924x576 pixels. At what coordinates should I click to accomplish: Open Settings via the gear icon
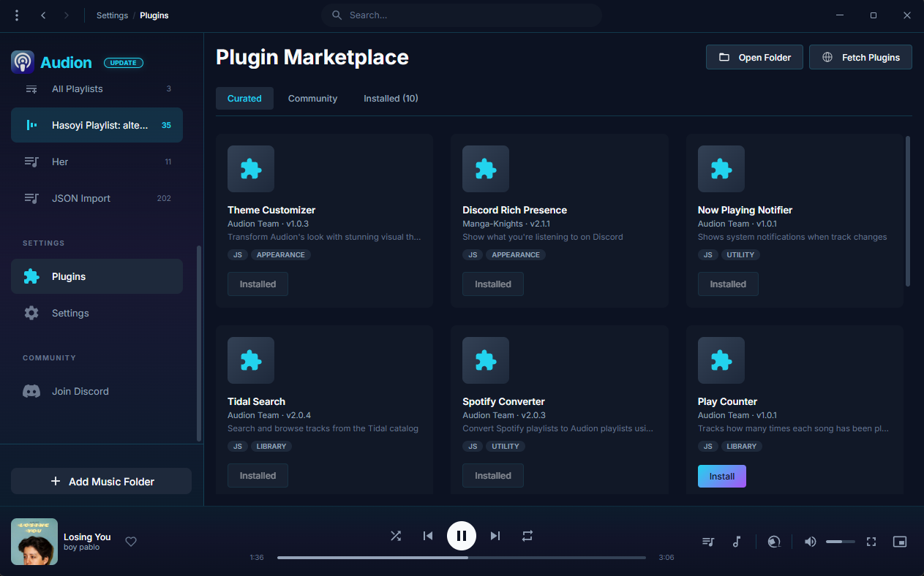[x=31, y=313]
